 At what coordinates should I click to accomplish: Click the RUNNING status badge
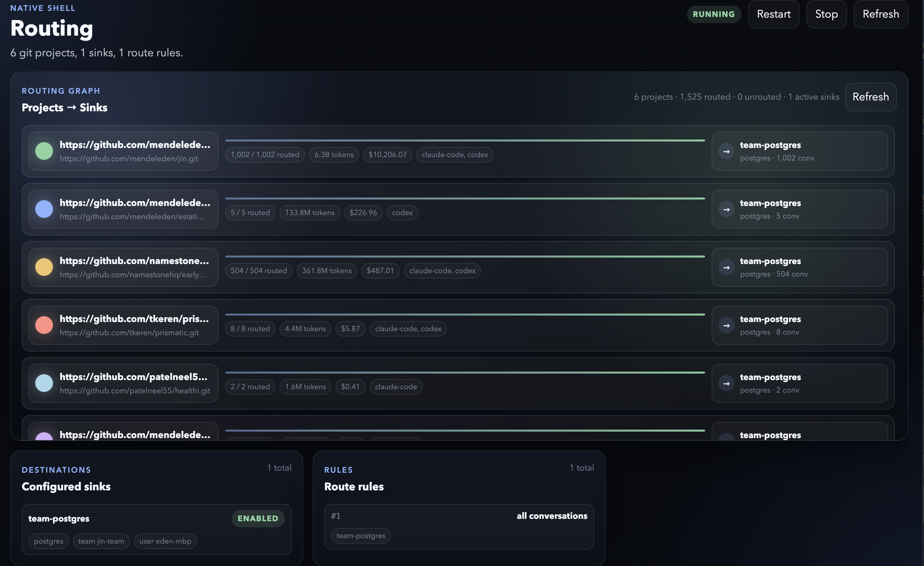[x=714, y=14]
